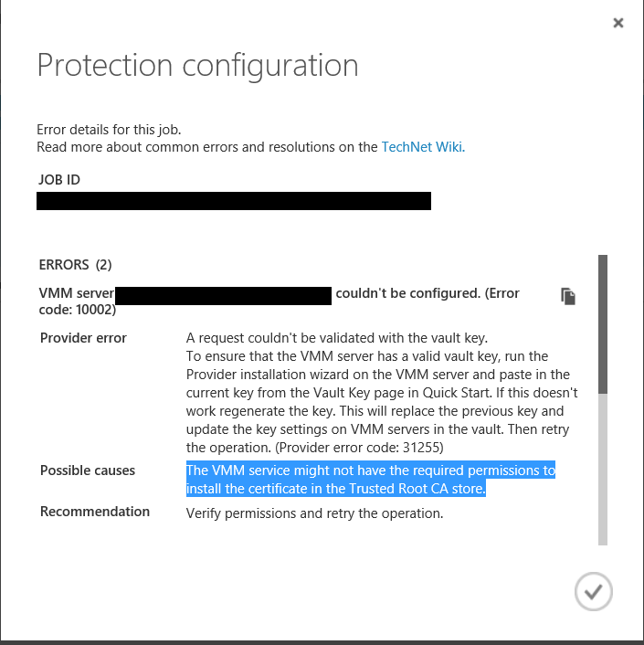Image resolution: width=644 pixels, height=645 pixels.
Task: Click the Protection configuration title
Action: (197, 66)
